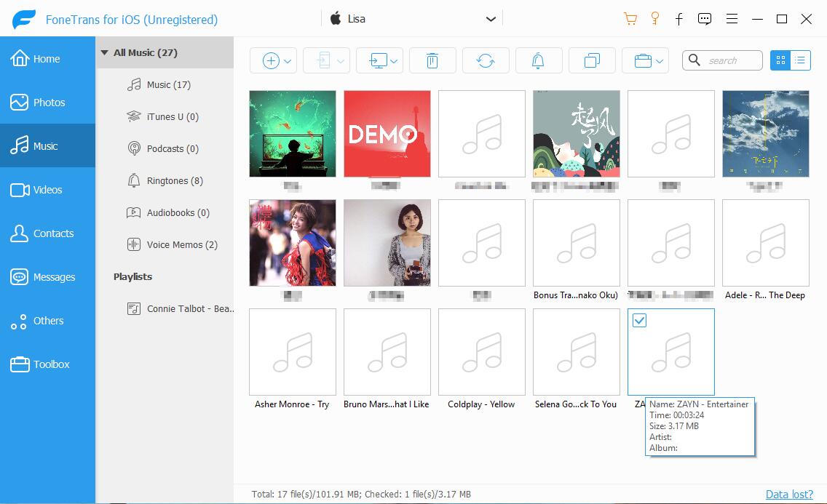Open the Connie Talbot playlist

(165, 308)
